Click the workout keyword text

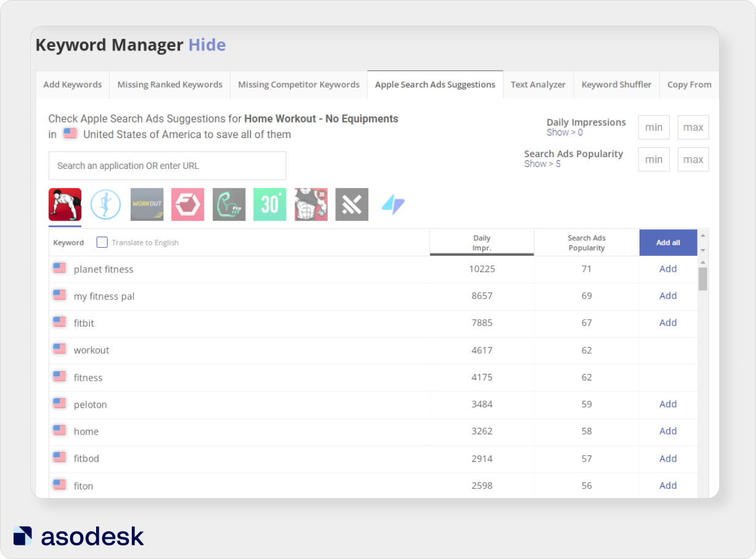coord(91,350)
